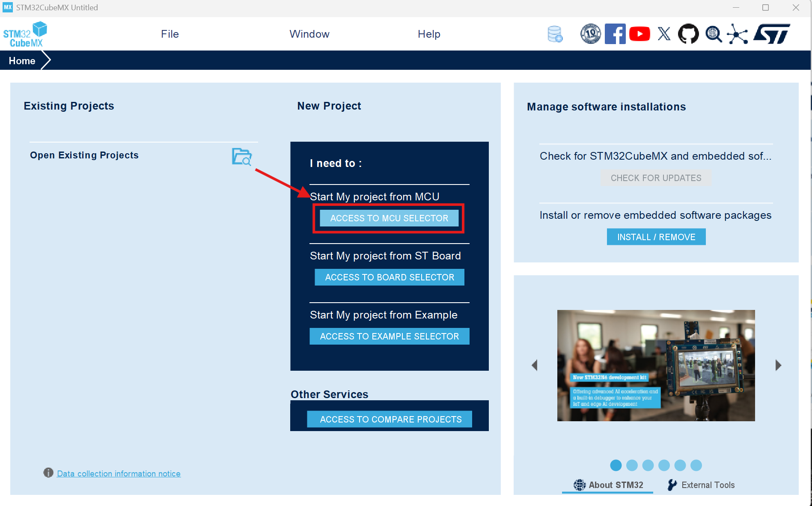Click the STM32CubeMX logo
812x506 pixels.
click(25, 34)
